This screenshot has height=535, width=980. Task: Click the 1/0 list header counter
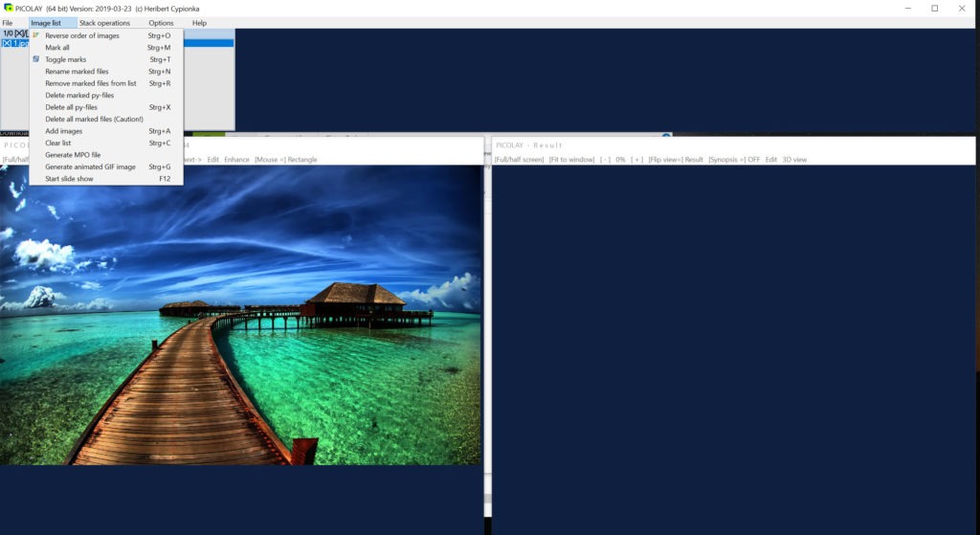point(8,33)
